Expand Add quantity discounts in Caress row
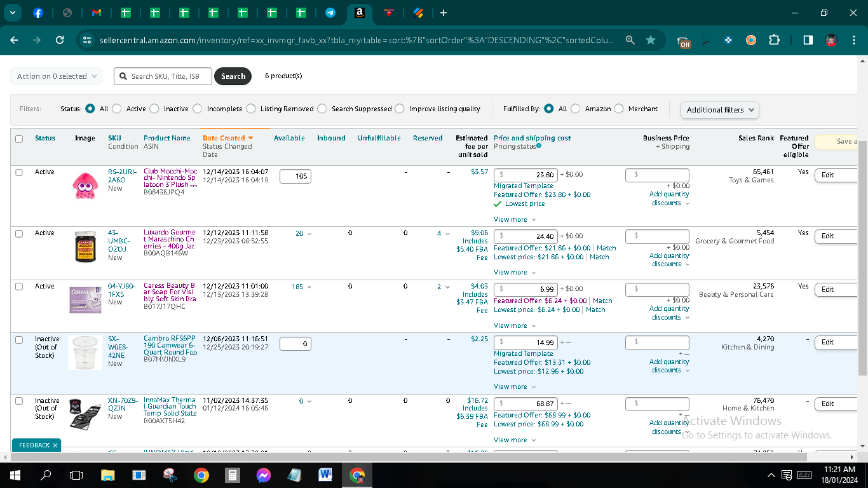Image resolution: width=868 pixels, height=488 pixels. (x=669, y=313)
